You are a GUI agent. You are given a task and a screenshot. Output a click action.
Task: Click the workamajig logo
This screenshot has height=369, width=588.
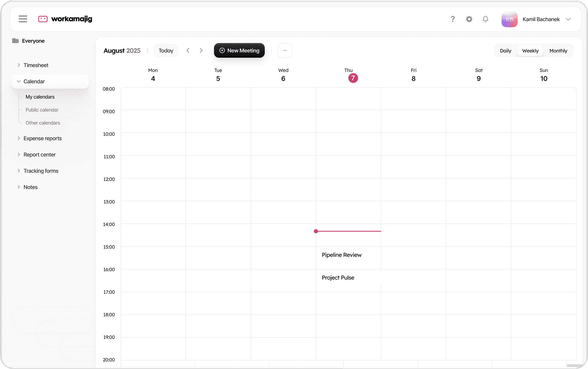[65, 19]
